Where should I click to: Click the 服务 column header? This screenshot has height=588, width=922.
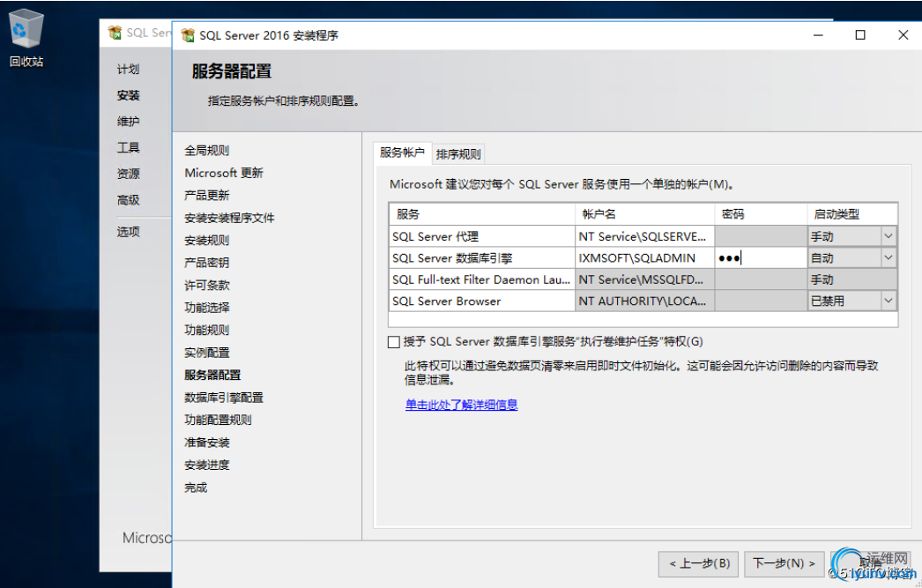point(481,214)
